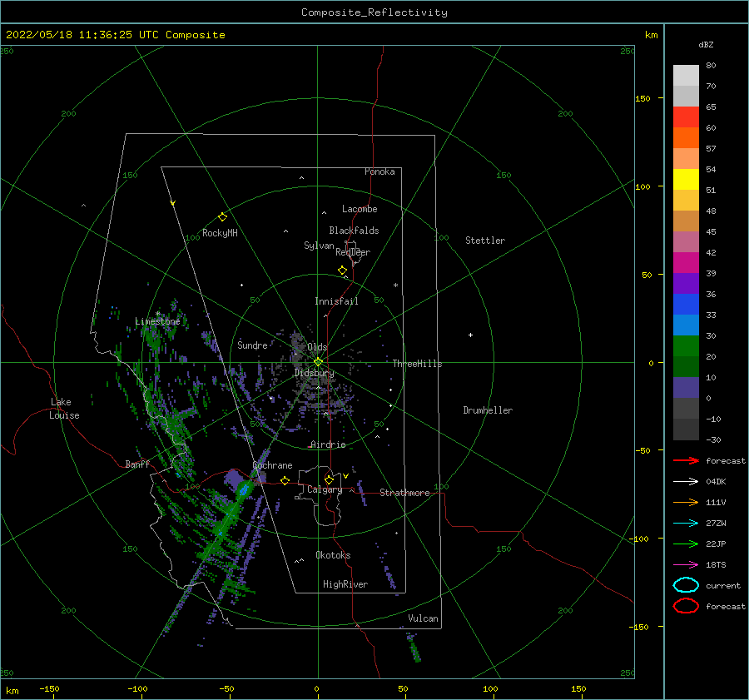Click the Banff label
The width and height of the screenshot is (749, 700).
pos(137,464)
